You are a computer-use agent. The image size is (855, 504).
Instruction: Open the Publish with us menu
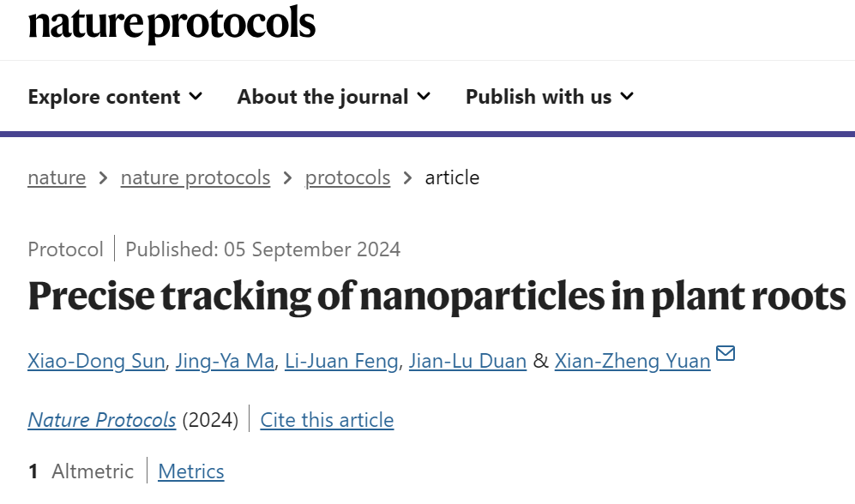[x=550, y=97]
